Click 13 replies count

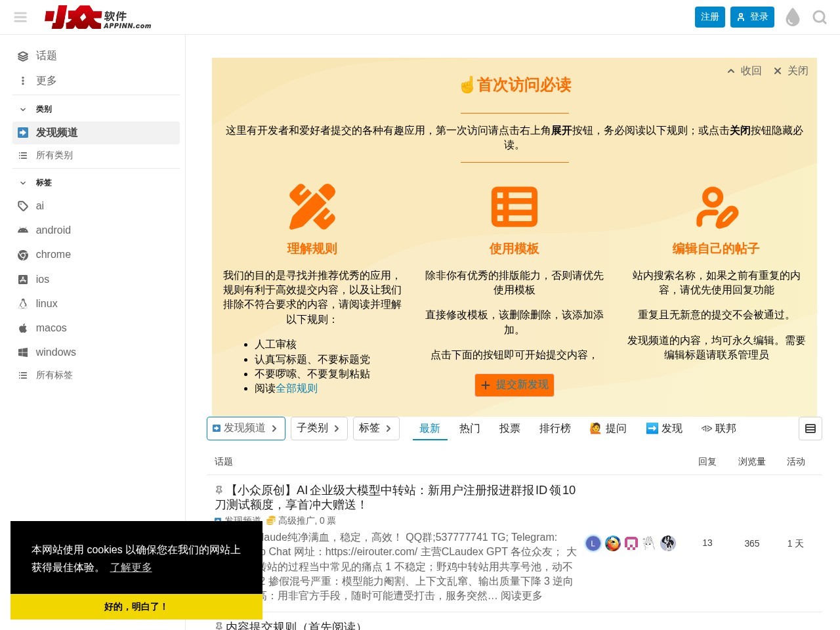707,543
